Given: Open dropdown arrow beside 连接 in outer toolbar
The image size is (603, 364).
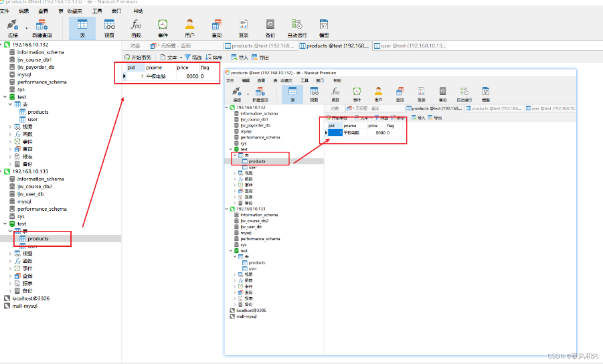Looking at the screenshot, I should click(x=27, y=28).
